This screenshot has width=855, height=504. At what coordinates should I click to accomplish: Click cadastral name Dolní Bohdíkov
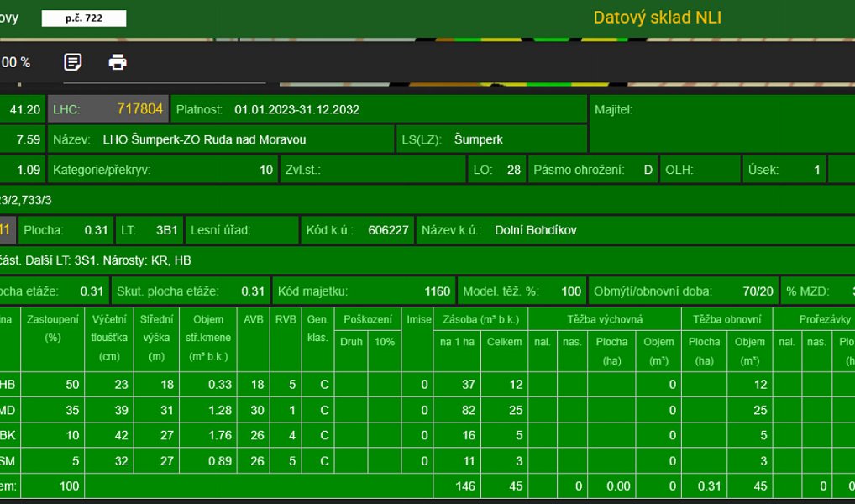click(536, 230)
